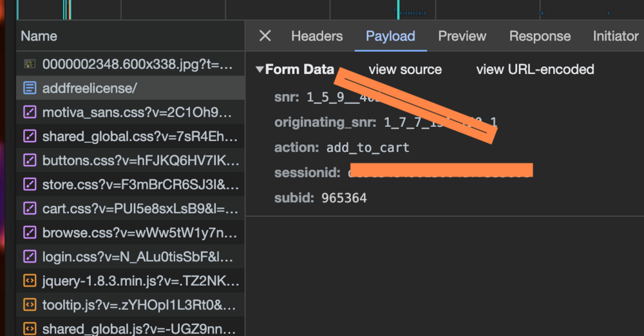Click the document icon beside addfreelicense/
Image resolution: width=644 pixels, height=336 pixels.
point(30,88)
